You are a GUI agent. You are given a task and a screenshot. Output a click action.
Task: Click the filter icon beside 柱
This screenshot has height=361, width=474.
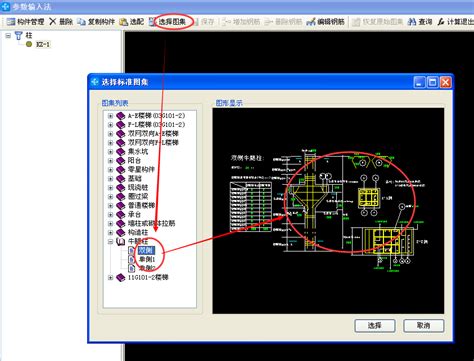pyautogui.click(x=19, y=35)
